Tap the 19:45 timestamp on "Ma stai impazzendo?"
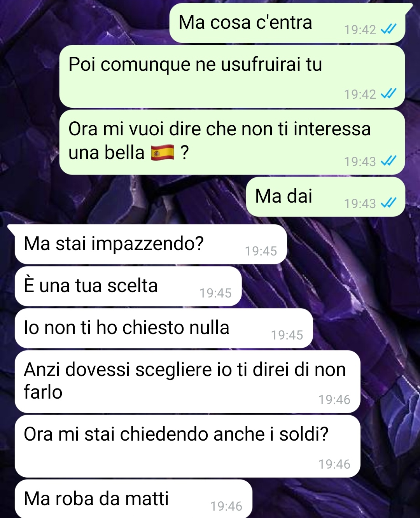The image size is (420, 518). pos(261,251)
